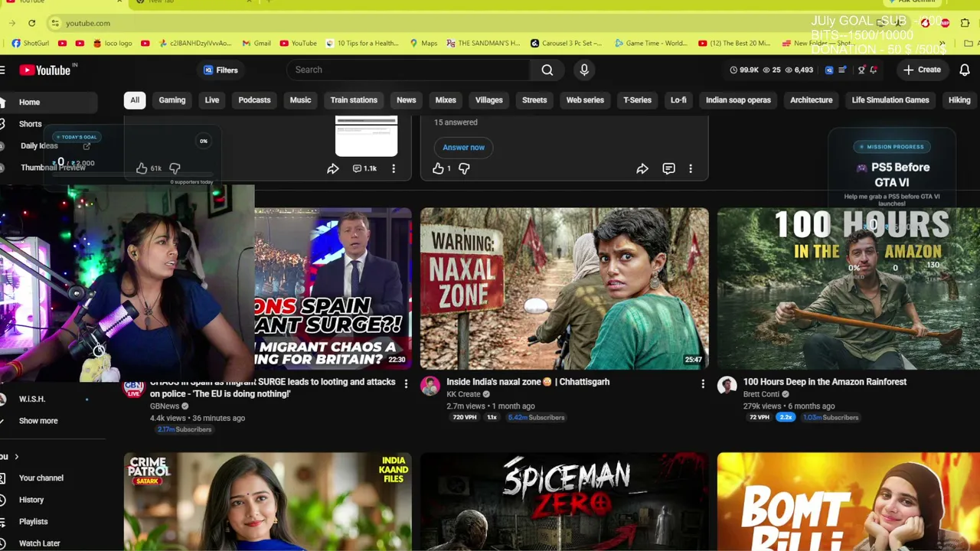This screenshot has width=980, height=551.
Task: Click the search magnifier button
Action: pyautogui.click(x=547, y=70)
